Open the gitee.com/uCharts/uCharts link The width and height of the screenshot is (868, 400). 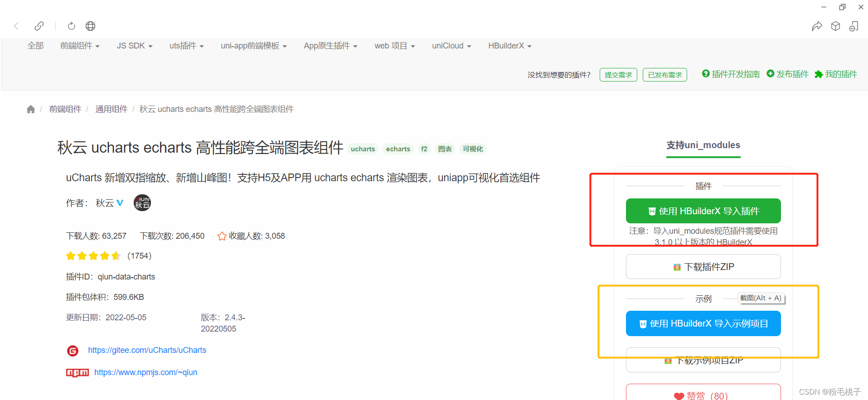click(147, 350)
